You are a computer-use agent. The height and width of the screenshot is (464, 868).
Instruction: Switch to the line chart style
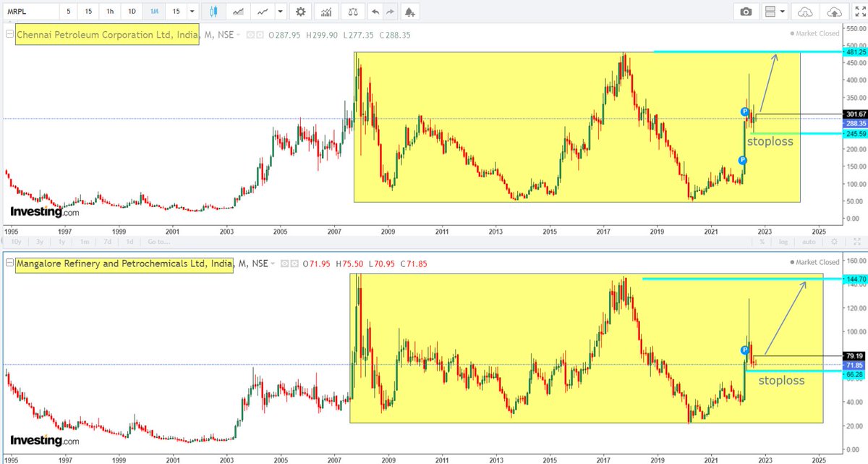263,12
